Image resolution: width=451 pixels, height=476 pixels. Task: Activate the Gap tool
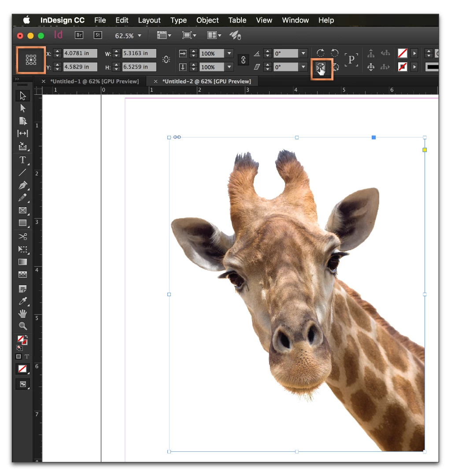pos(23,133)
